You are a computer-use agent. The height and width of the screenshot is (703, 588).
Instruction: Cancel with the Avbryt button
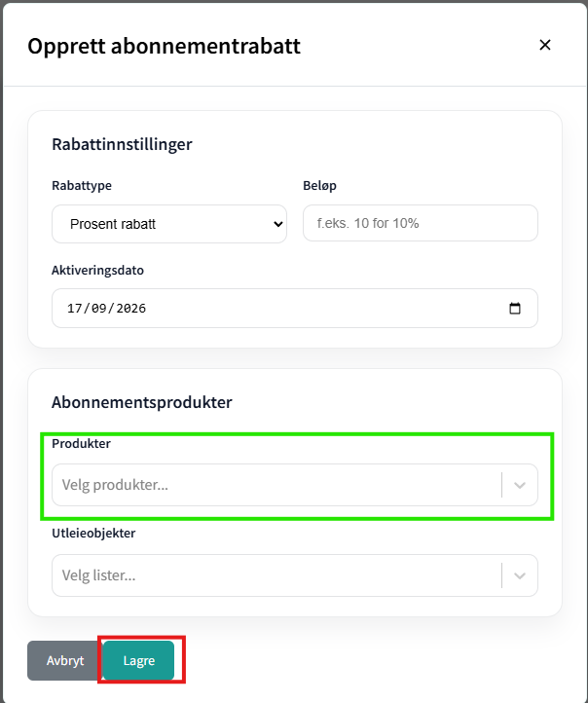pyautogui.click(x=65, y=660)
